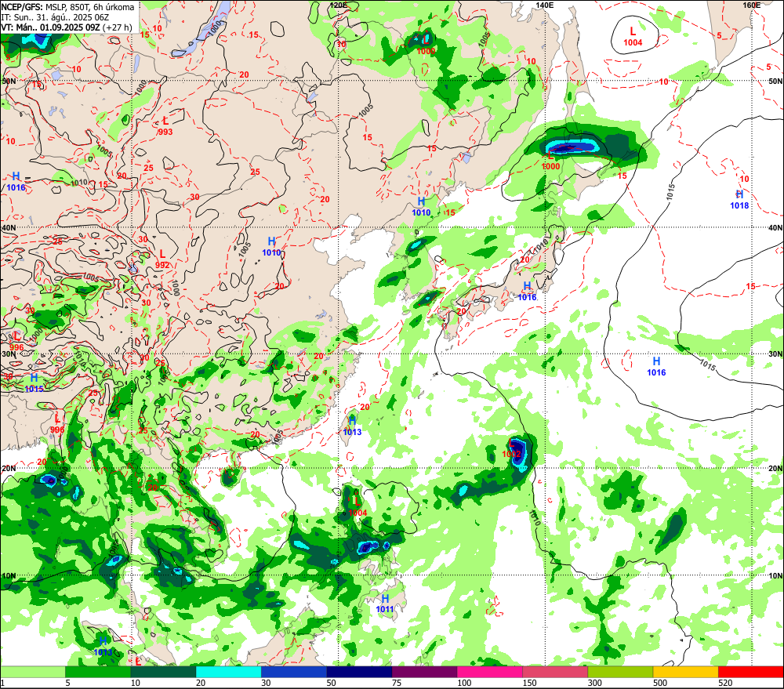Screen dimensions: 784x689
Task: Click the L 1000 low beside the cyan-blue rain band
Action: tap(550, 161)
